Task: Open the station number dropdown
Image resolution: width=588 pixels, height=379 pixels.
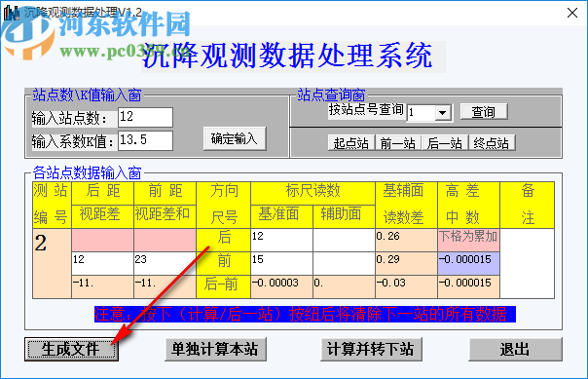Action: (x=443, y=113)
